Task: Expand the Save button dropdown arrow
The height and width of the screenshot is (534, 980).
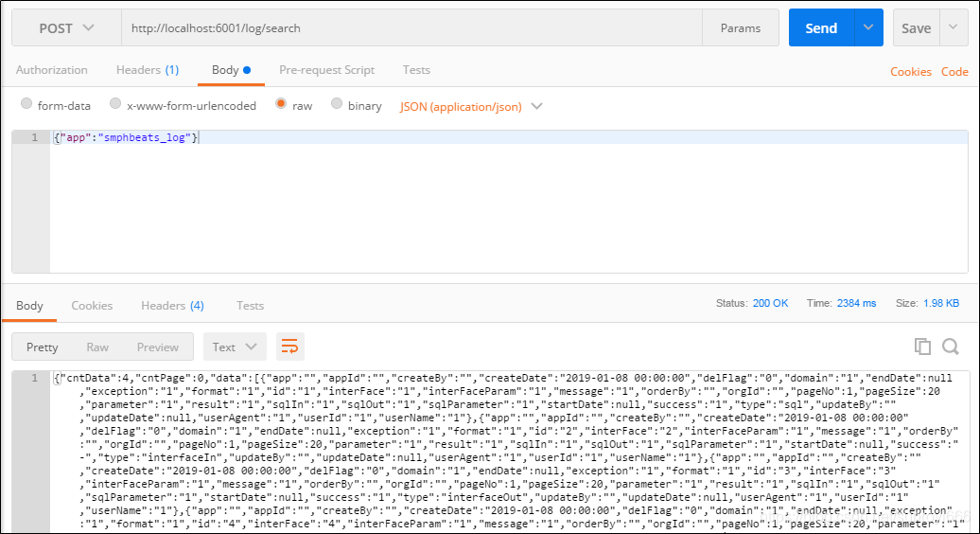Action: (954, 27)
